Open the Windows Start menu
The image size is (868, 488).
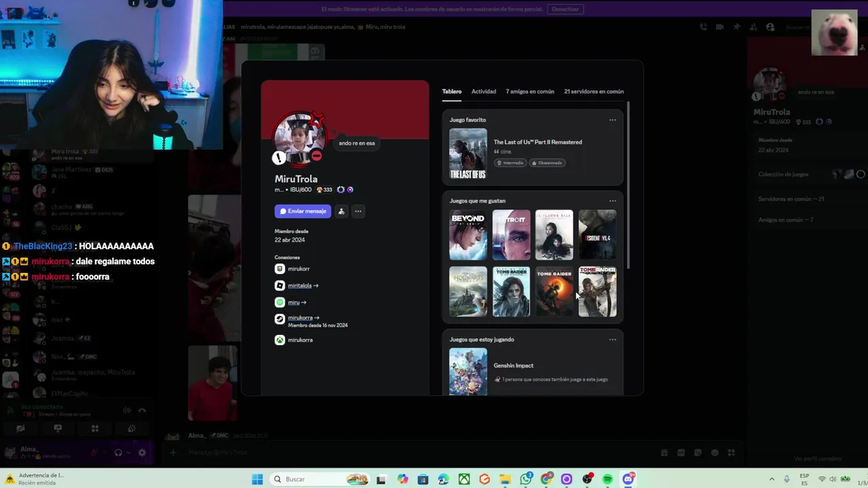pos(257,479)
